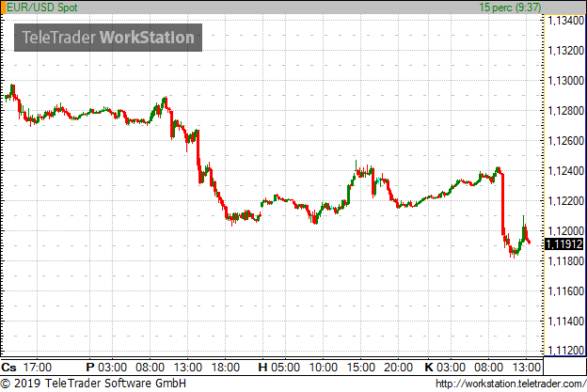Click the 1,11400 price axis label

coord(565,321)
